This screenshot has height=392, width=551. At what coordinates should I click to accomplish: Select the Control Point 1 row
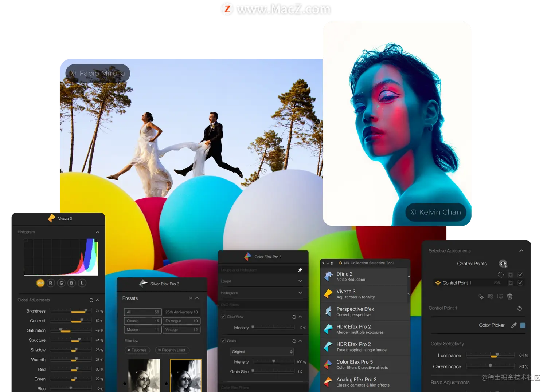coord(478,283)
